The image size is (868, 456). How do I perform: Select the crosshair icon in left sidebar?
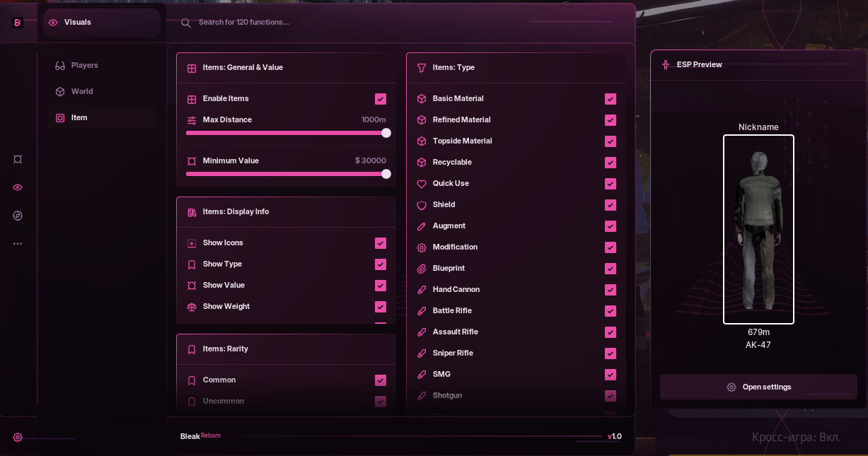coord(18,159)
